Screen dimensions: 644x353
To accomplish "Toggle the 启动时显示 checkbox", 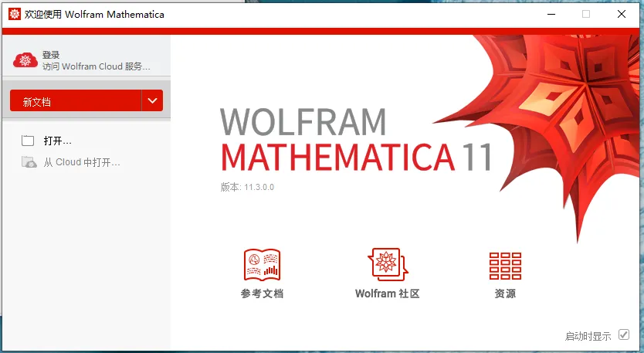I will coord(624,334).
